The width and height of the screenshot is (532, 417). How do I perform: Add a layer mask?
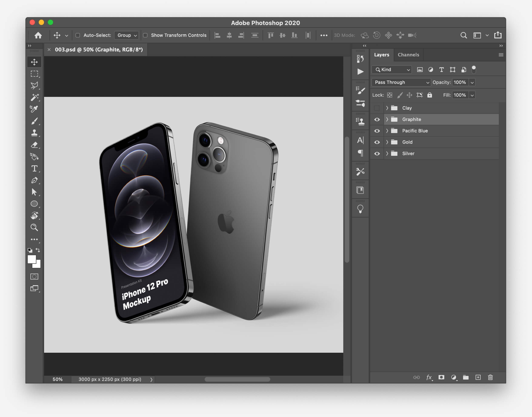(441, 377)
